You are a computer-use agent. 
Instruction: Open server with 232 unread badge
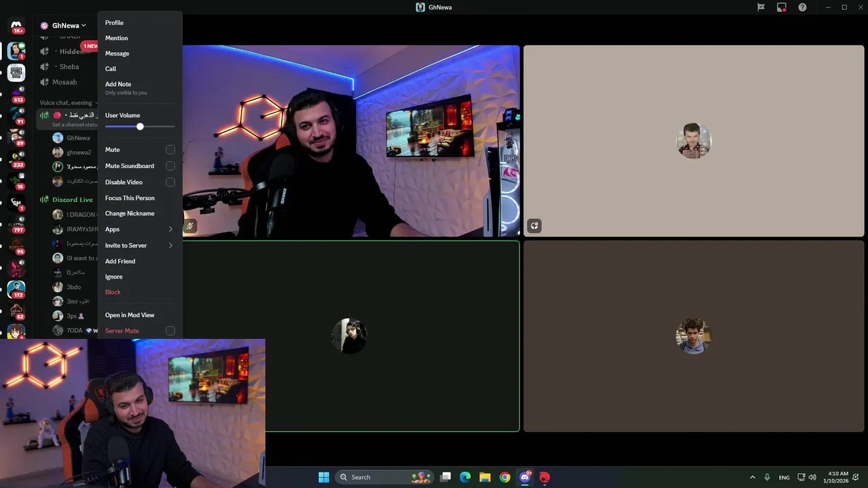click(x=16, y=159)
